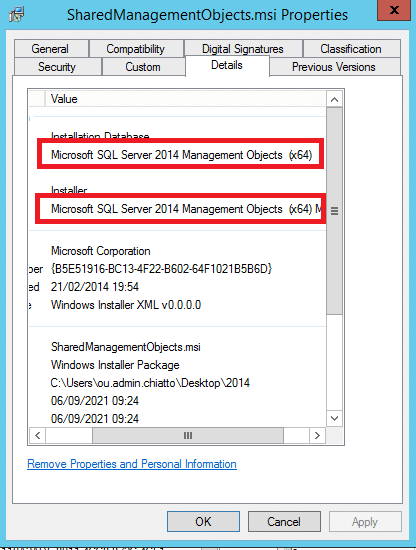This screenshot has width=416, height=550.
Task: Select SharedManagementObjects.msi file name value
Action: [x=126, y=347]
